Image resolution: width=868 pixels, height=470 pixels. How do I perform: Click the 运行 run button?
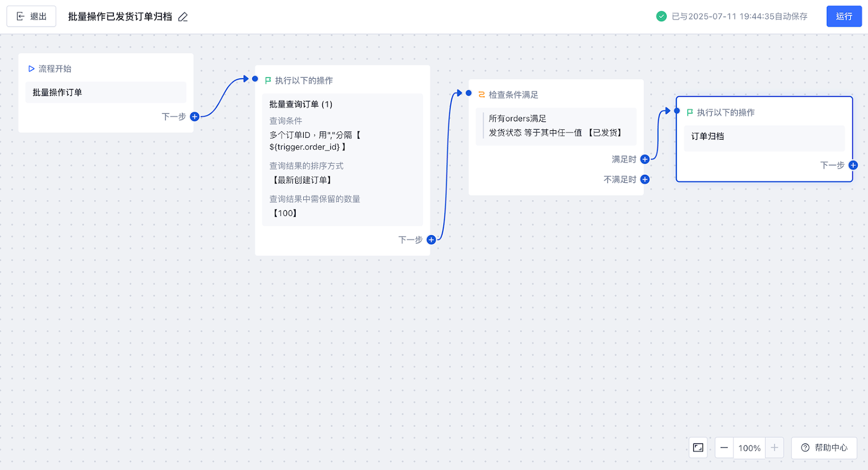click(844, 16)
